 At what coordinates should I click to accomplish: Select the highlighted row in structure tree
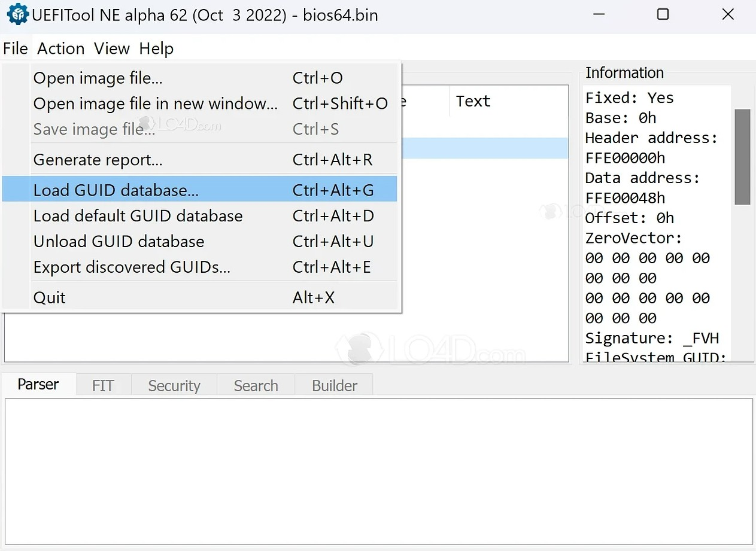click(485, 148)
